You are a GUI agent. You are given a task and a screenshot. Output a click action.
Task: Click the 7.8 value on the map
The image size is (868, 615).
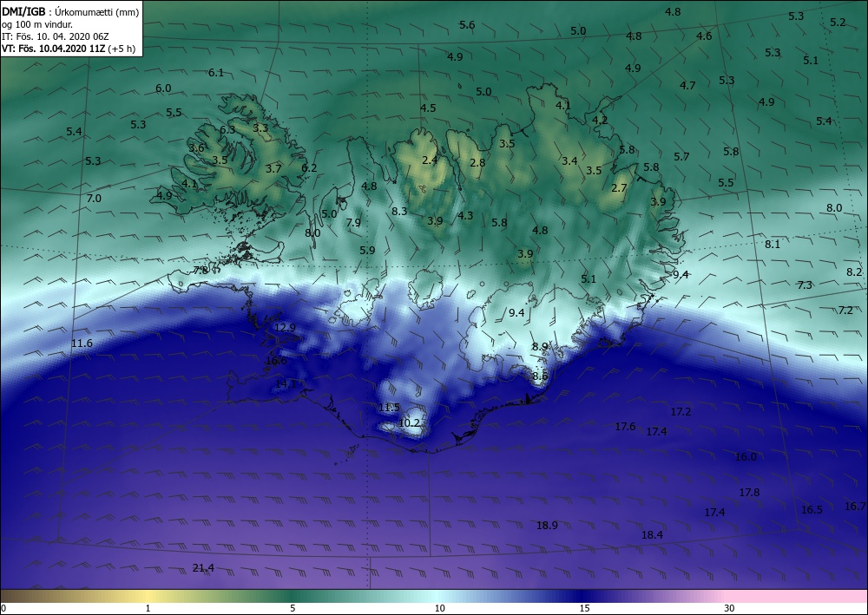point(201,271)
